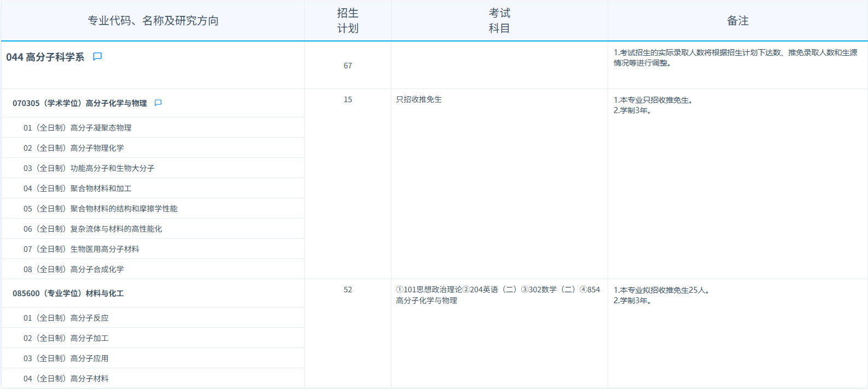This screenshot has width=868, height=389.
Task: Select direction 01 高分子凝聚态物理
Action: (x=77, y=128)
